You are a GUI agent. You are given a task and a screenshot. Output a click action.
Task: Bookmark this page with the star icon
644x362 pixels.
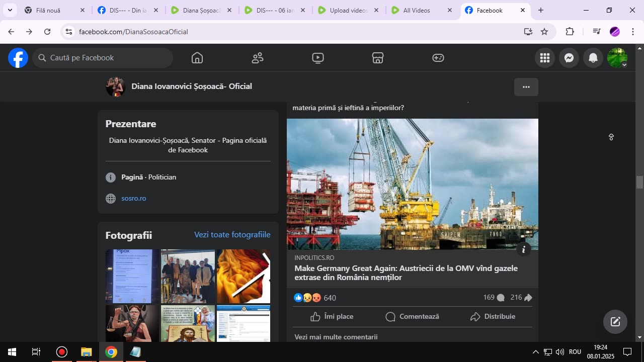pos(544,32)
